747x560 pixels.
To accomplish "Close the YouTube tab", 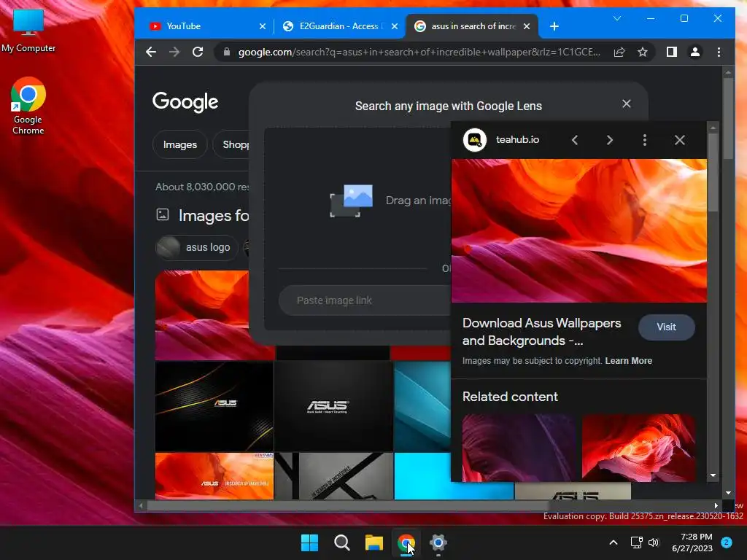I will click(263, 26).
